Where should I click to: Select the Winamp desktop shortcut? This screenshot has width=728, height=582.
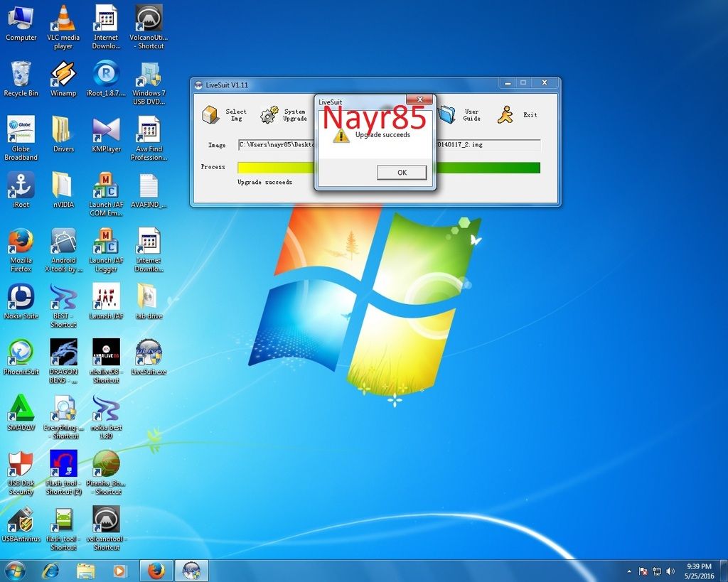pos(63,75)
